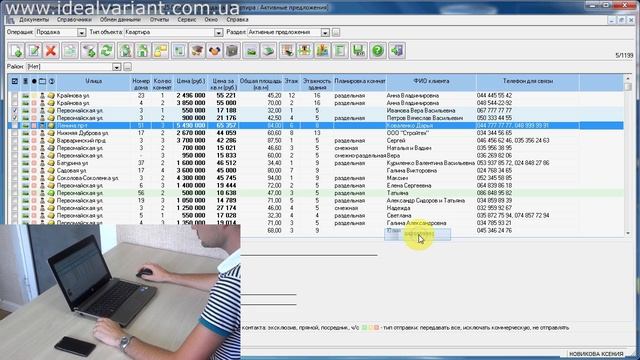The width and height of the screenshot is (640, 360).
Task: Select the highlighted Ленина пр-т row
Action: (316, 126)
